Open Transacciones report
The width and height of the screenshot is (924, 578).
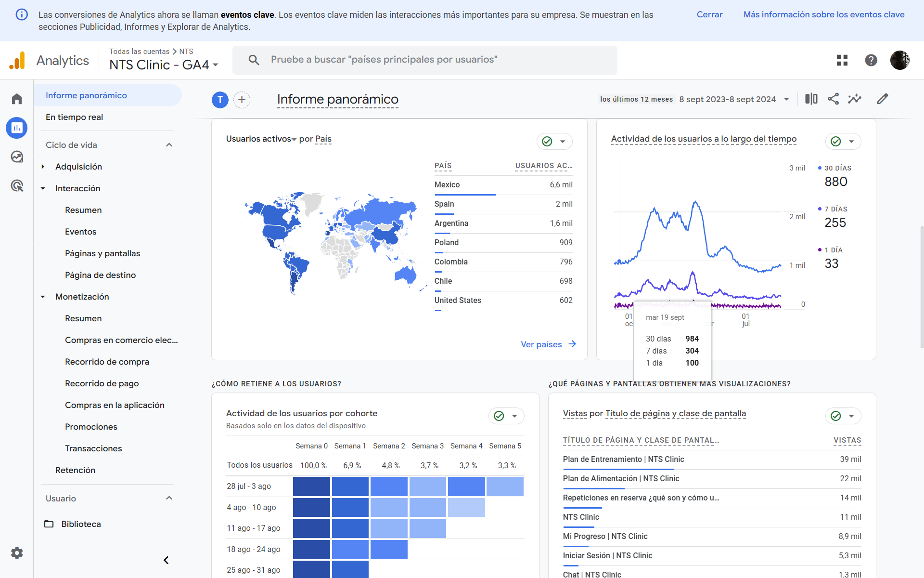click(93, 448)
